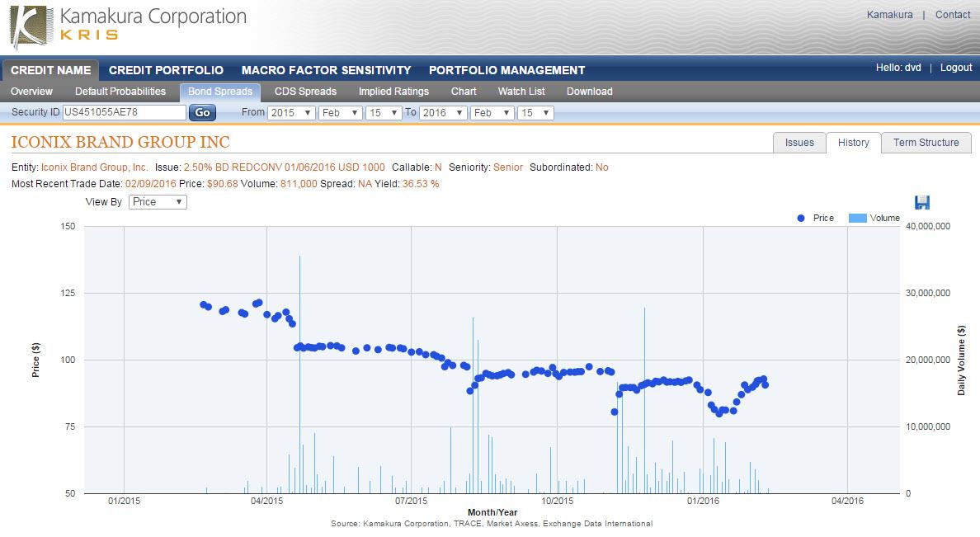980x537 pixels.
Task: Click the Logout link
Action: point(955,68)
